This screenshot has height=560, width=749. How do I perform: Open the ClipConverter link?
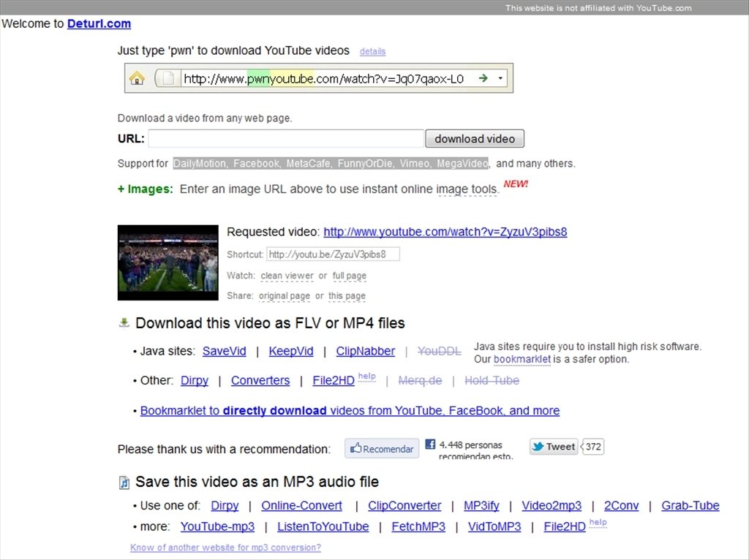(x=404, y=506)
